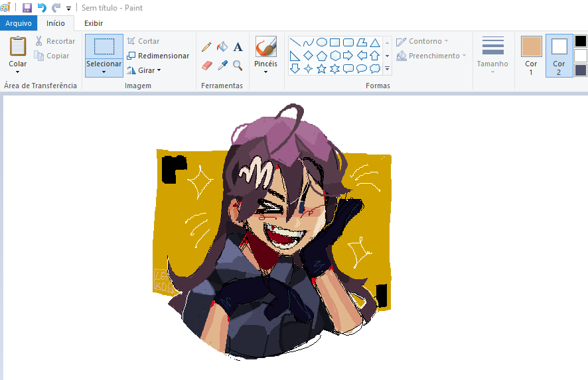Viewport: 588px width, 380px height.
Task: Click the Magnifier tool
Action: click(x=238, y=66)
